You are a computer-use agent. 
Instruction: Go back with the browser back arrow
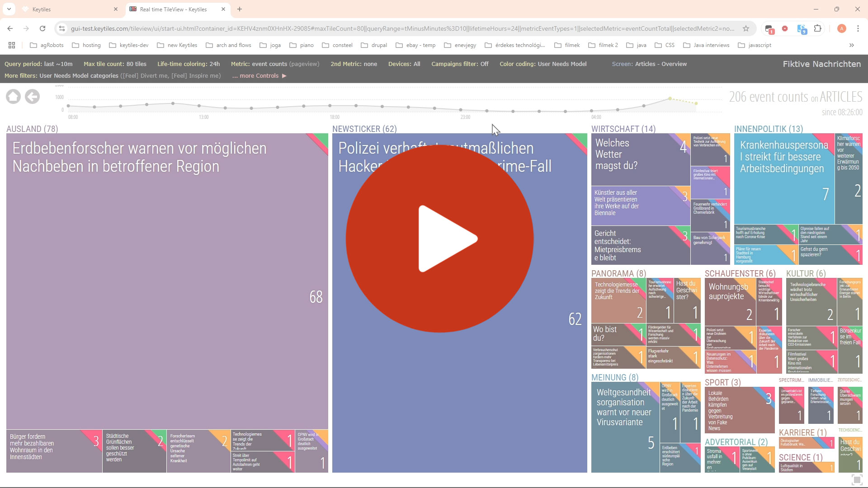pos(10,28)
